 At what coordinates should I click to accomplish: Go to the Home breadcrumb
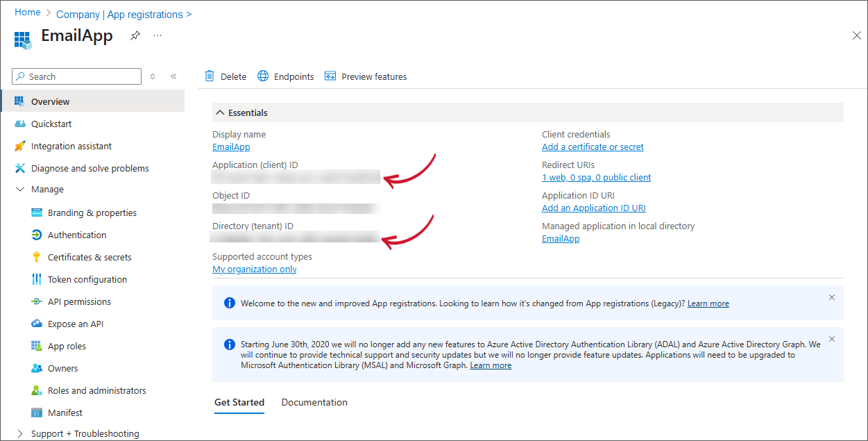point(28,13)
